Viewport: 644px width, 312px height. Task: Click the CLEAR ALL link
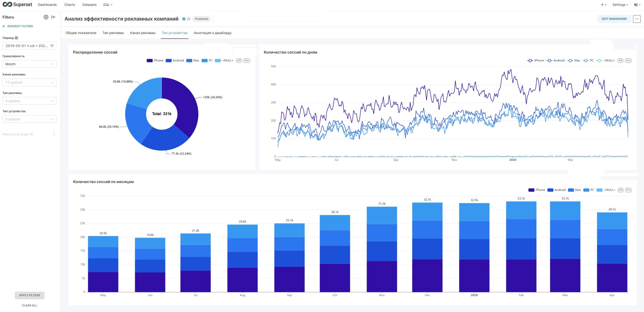click(29, 305)
